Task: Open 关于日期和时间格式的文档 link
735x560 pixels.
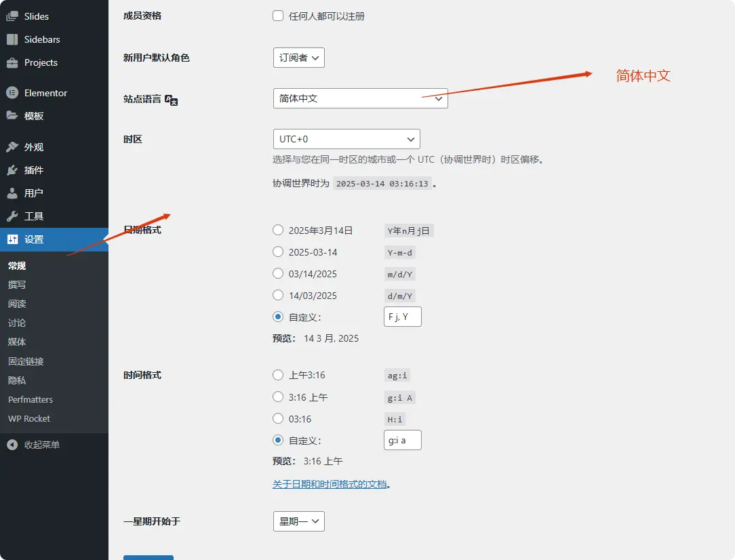Action: pyautogui.click(x=330, y=484)
